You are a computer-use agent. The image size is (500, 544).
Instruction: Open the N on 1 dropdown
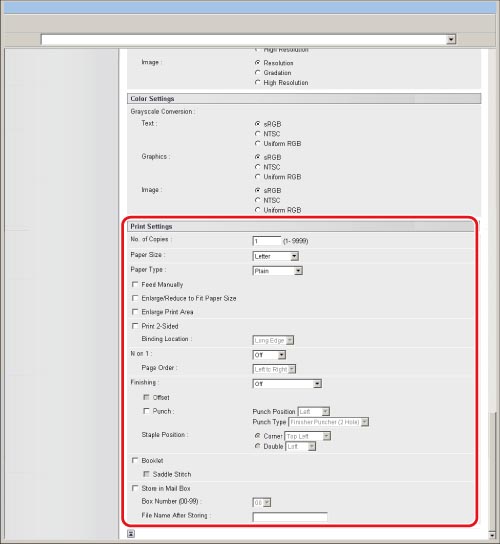[x=269, y=355]
